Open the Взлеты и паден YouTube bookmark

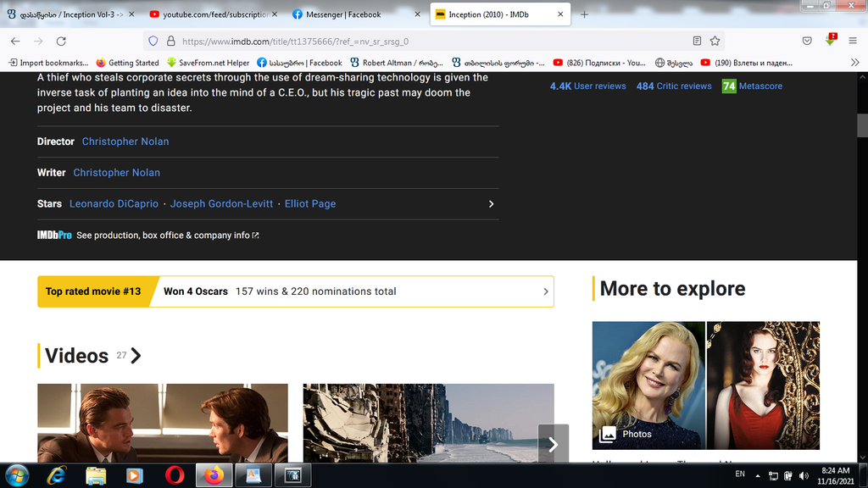746,63
